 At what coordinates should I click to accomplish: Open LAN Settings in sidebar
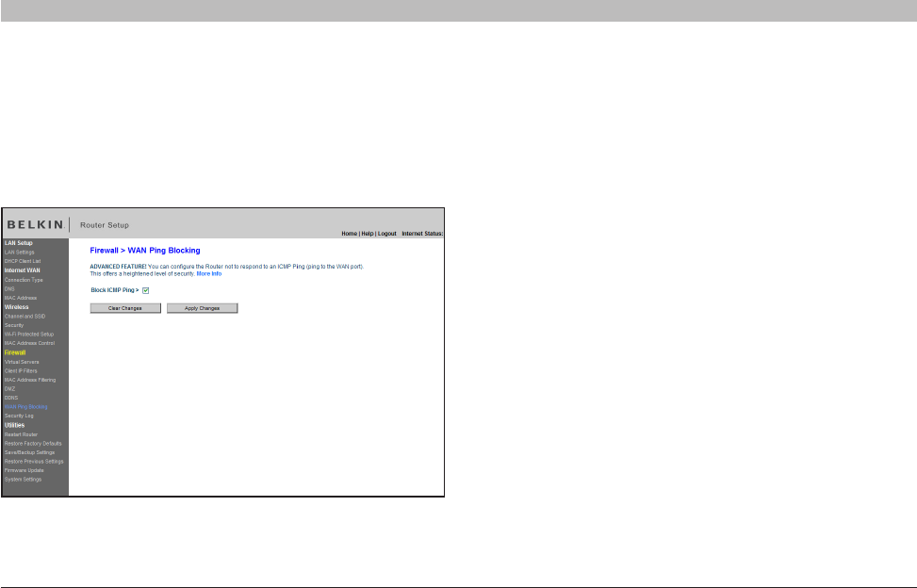(19, 253)
